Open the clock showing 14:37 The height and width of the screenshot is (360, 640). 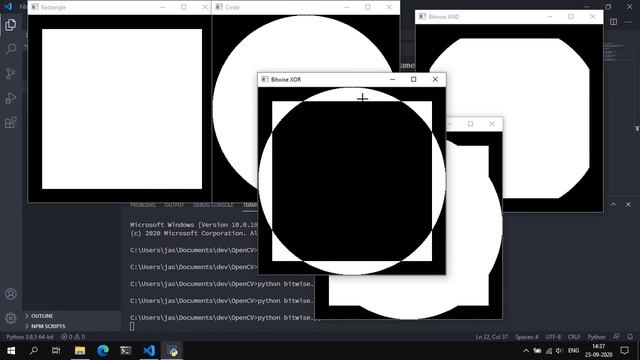click(598, 351)
